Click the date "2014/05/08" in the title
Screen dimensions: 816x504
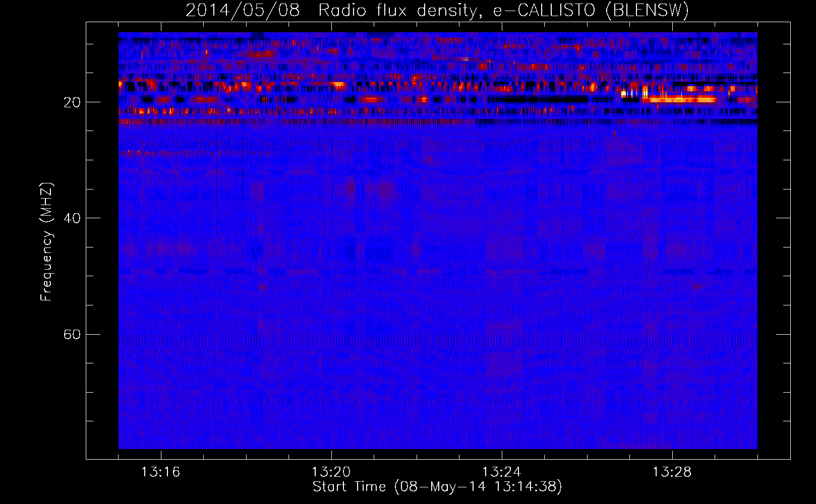tap(243, 10)
